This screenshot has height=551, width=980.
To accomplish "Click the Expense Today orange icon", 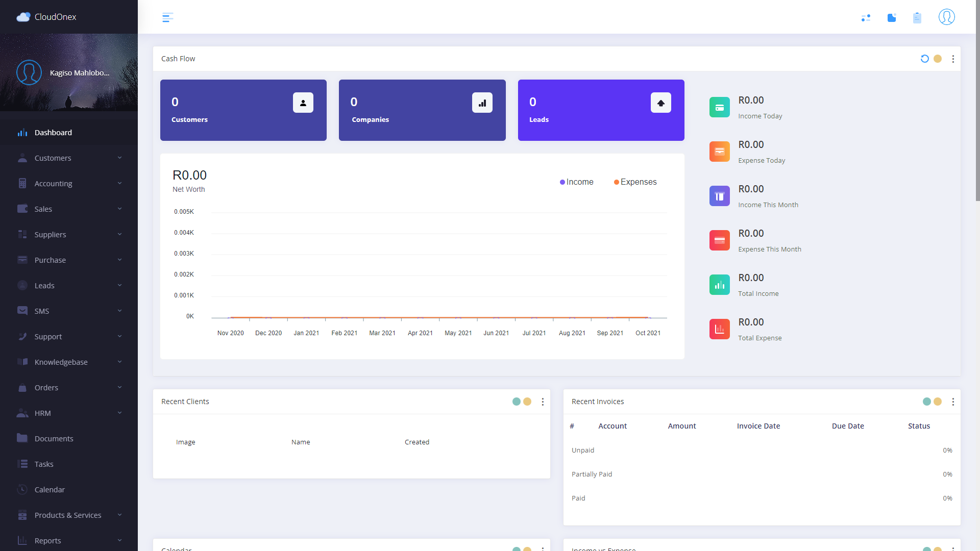I will (x=720, y=152).
